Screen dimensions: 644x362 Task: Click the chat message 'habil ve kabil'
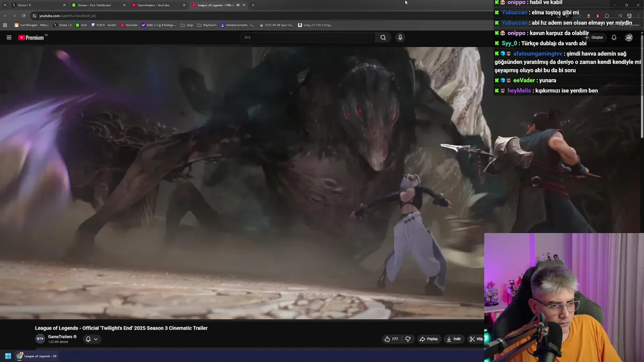[545, 3]
